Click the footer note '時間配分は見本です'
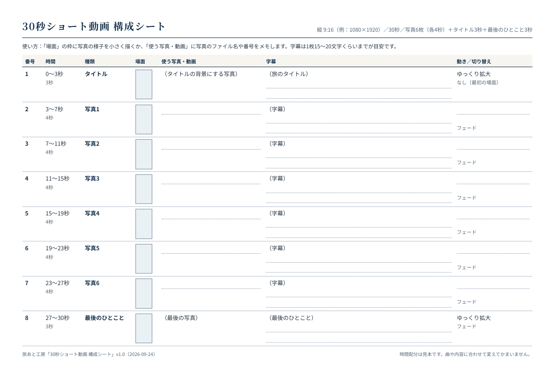Viewport: 555px width, 392px height. point(466,354)
